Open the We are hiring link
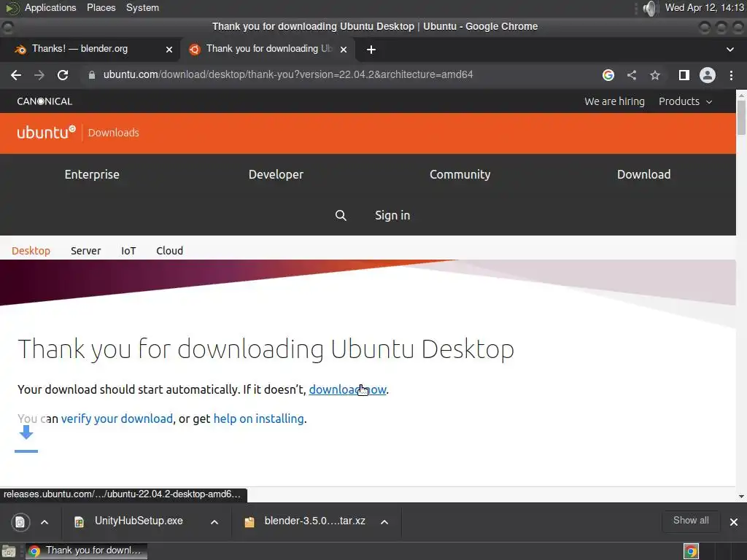The width and height of the screenshot is (747, 560). tap(614, 101)
